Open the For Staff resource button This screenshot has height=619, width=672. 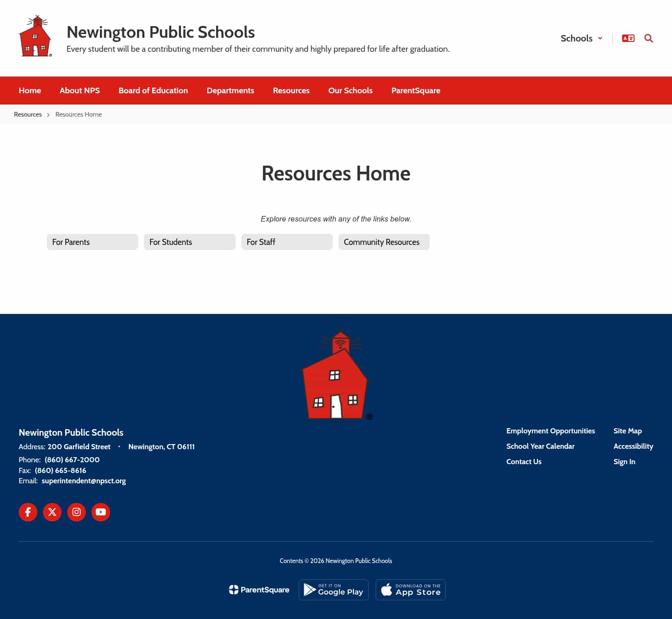point(287,242)
